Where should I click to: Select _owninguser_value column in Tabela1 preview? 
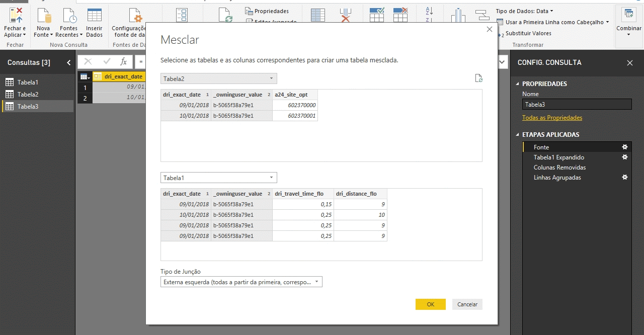click(242, 194)
